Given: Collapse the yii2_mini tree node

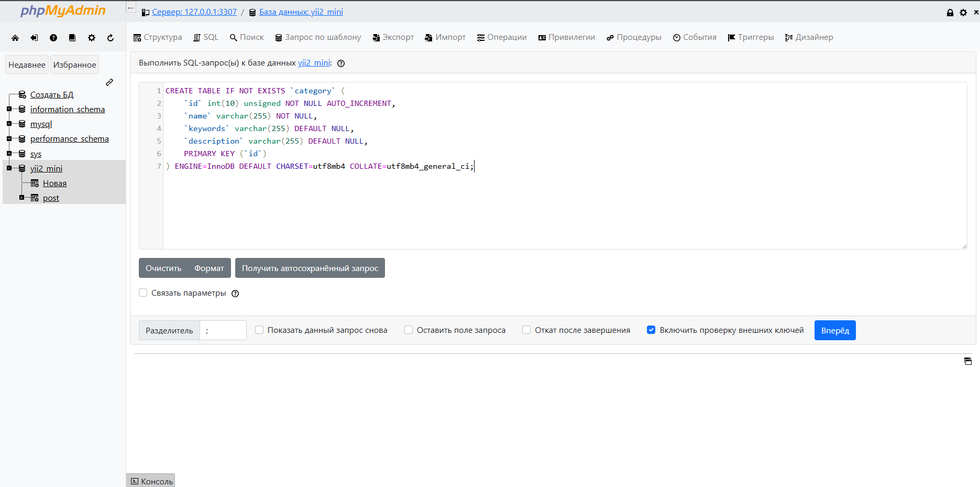Looking at the screenshot, I should coord(9,168).
